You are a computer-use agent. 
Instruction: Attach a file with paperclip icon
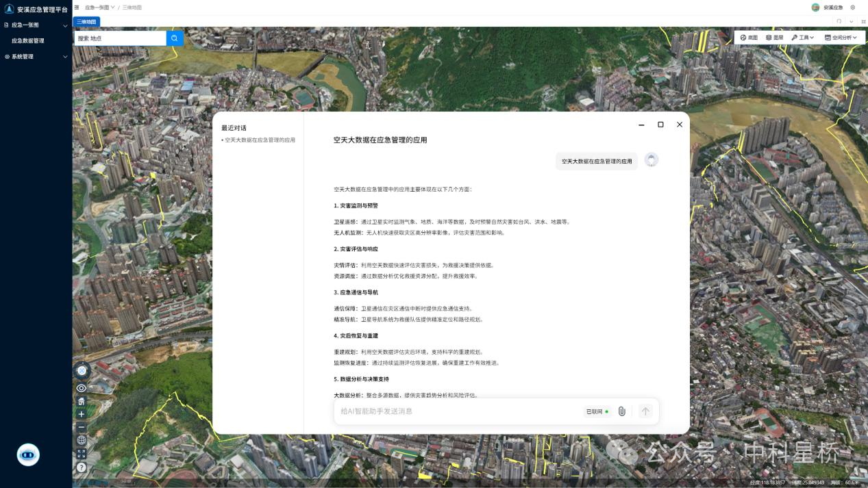621,411
